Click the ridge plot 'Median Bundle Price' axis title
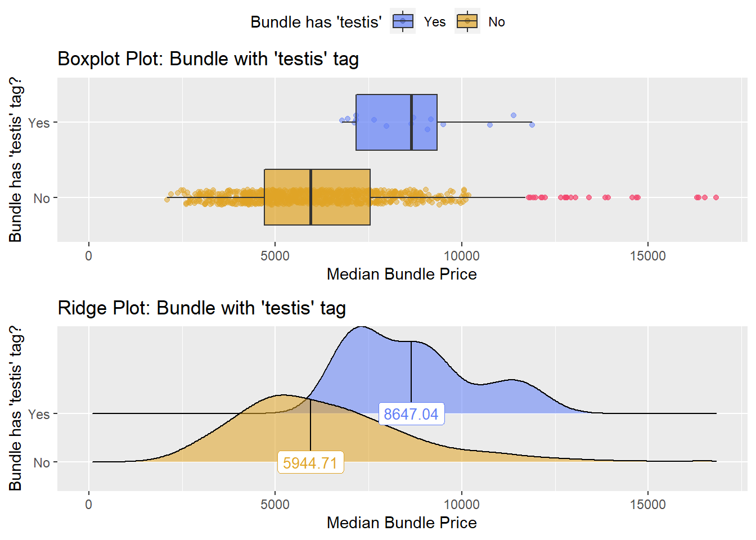This screenshot has height=540, width=756. [x=402, y=523]
